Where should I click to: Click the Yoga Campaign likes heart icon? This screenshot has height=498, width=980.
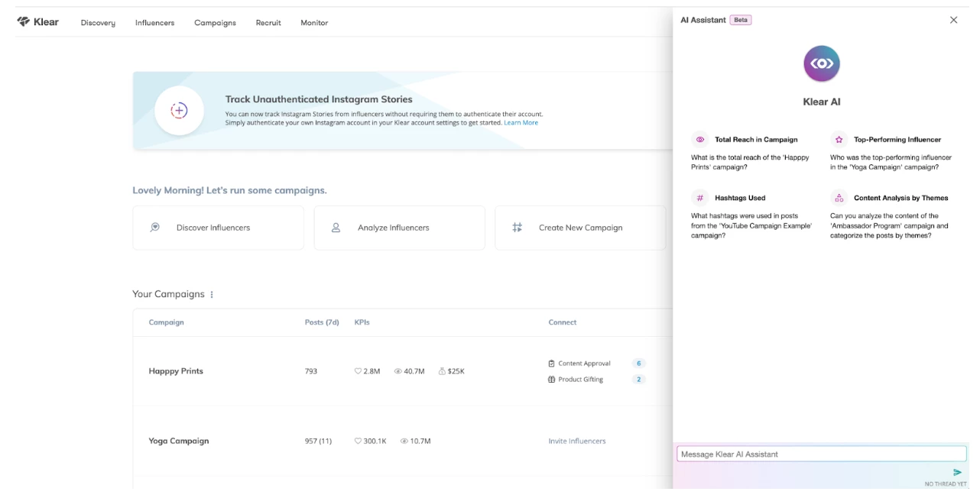pos(359,441)
